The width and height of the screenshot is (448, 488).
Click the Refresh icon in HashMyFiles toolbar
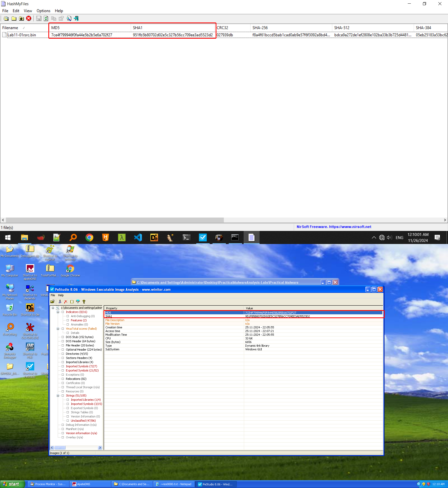(x=46, y=19)
